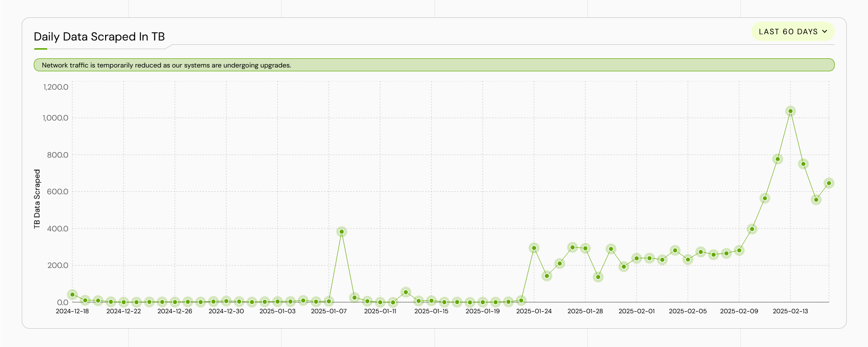868x347 pixels.
Task: Click the 2024-12-22 date label
Action: point(123,311)
